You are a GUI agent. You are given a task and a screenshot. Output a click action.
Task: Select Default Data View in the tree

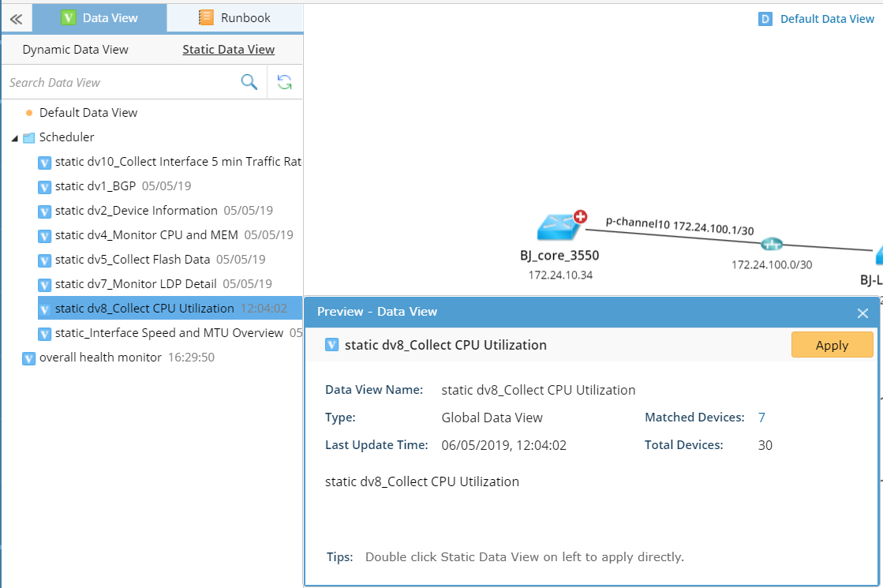coord(88,113)
